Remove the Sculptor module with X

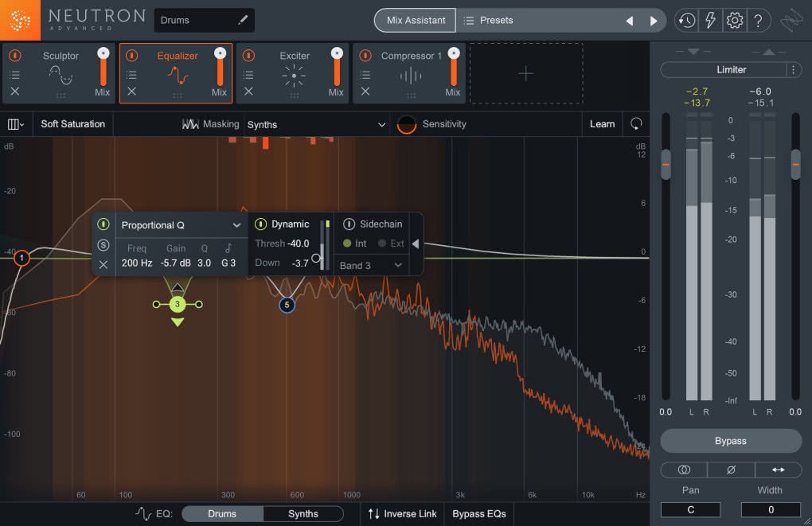15,92
